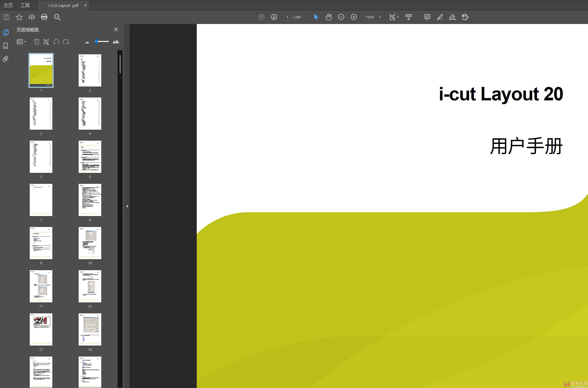Switch to the 主页 tab
Screen dimensions: 588x388
coord(8,5)
